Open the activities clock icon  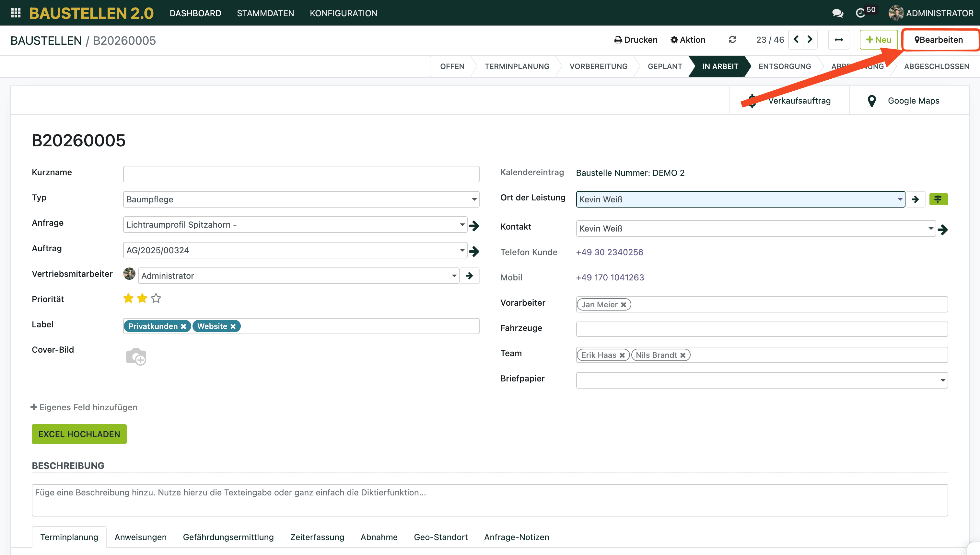pyautogui.click(x=860, y=13)
